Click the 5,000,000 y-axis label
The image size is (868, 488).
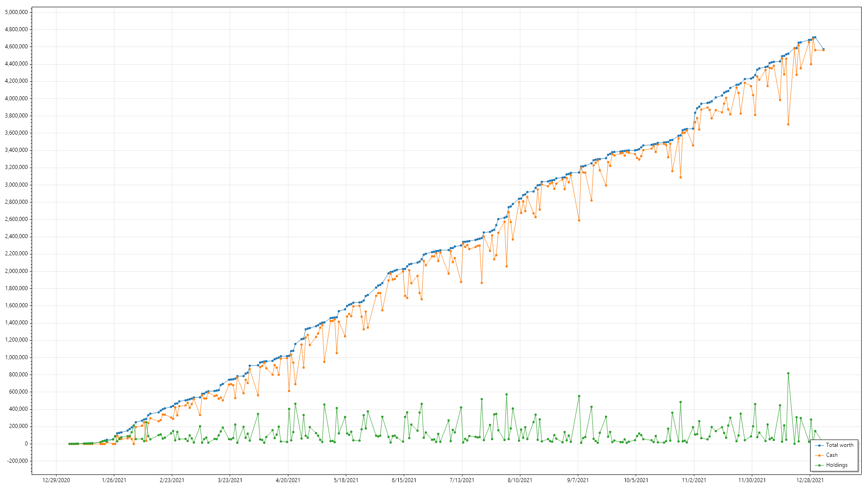tap(16, 12)
